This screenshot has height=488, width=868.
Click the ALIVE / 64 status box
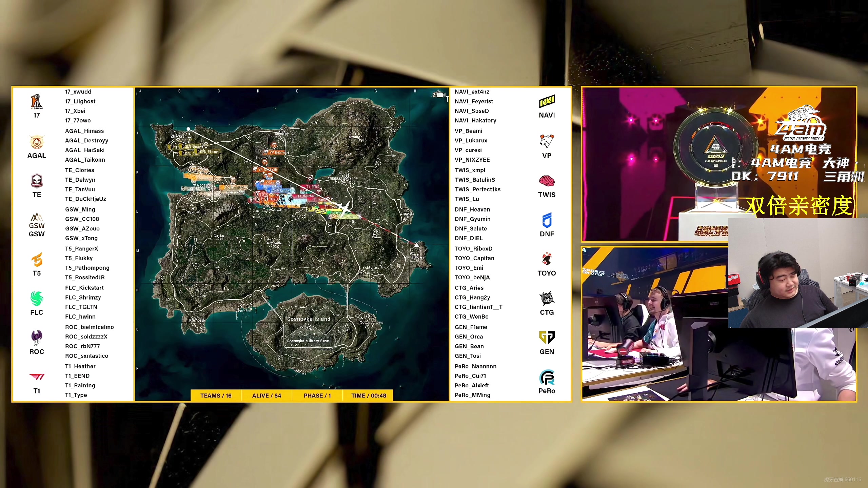(267, 395)
